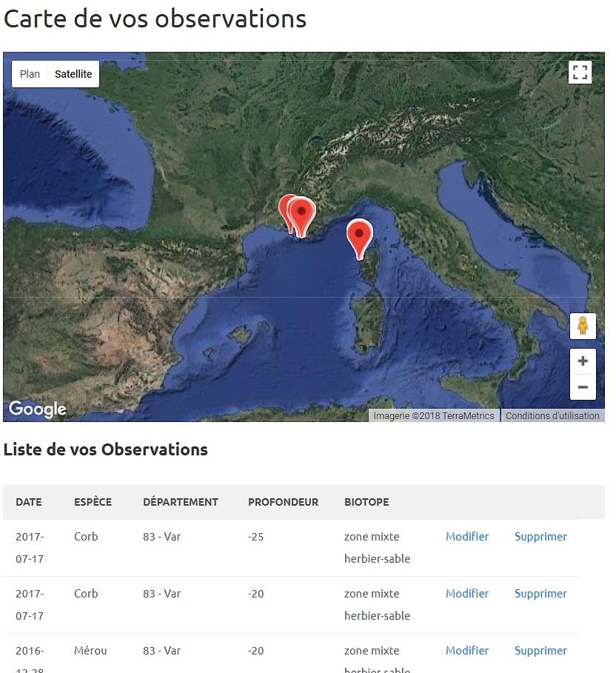Click the front red marker on Var coast
The image size is (616, 673).
302,217
